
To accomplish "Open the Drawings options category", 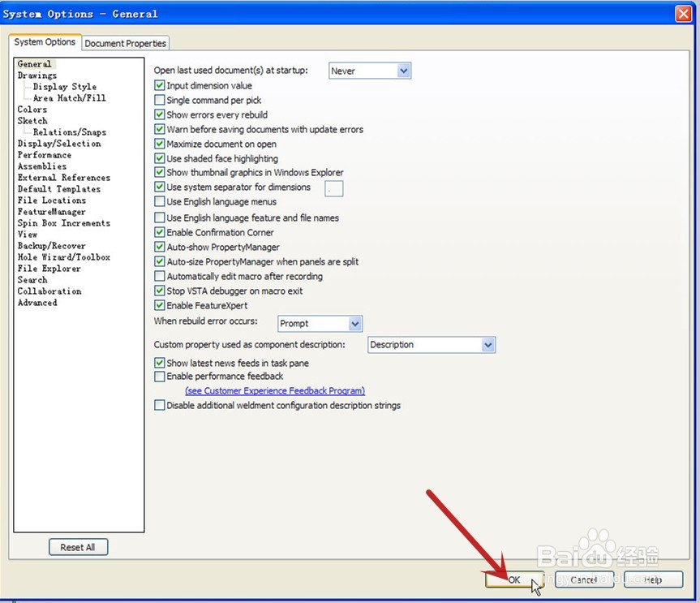I will coord(37,75).
